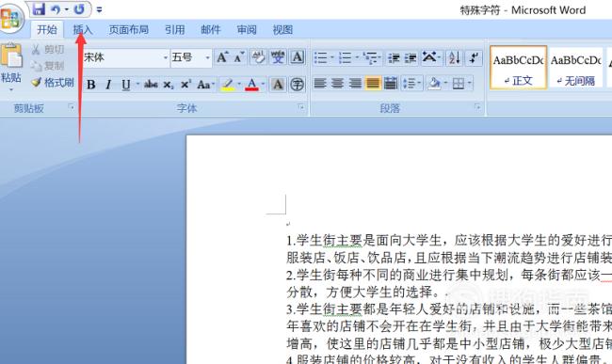Viewport: 612px width, 364px height.
Task: Open the 邮件 tab
Action: pyautogui.click(x=211, y=29)
